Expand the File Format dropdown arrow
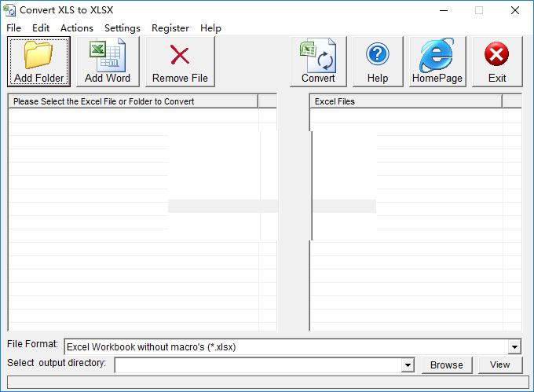 pos(514,347)
